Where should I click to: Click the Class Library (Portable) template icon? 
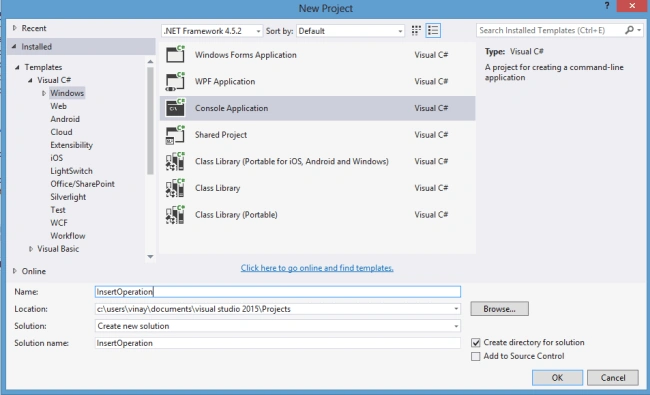pyautogui.click(x=175, y=215)
